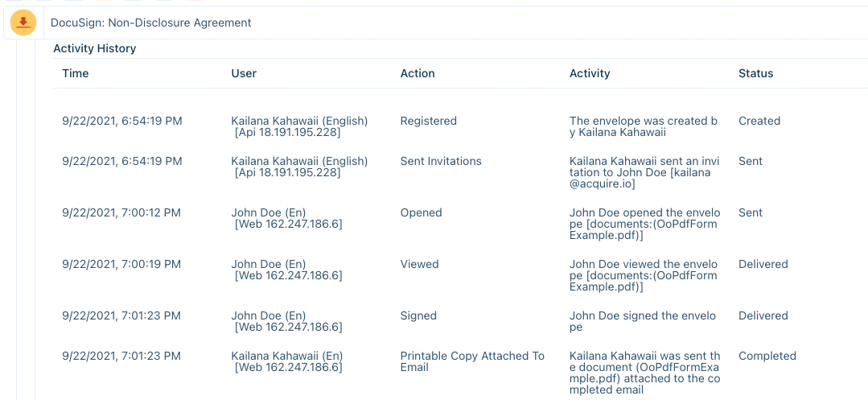Viewport: 868px width, 400px height.
Task: Select the 7:00:19 PM timestamp
Action: pyautogui.click(x=121, y=264)
